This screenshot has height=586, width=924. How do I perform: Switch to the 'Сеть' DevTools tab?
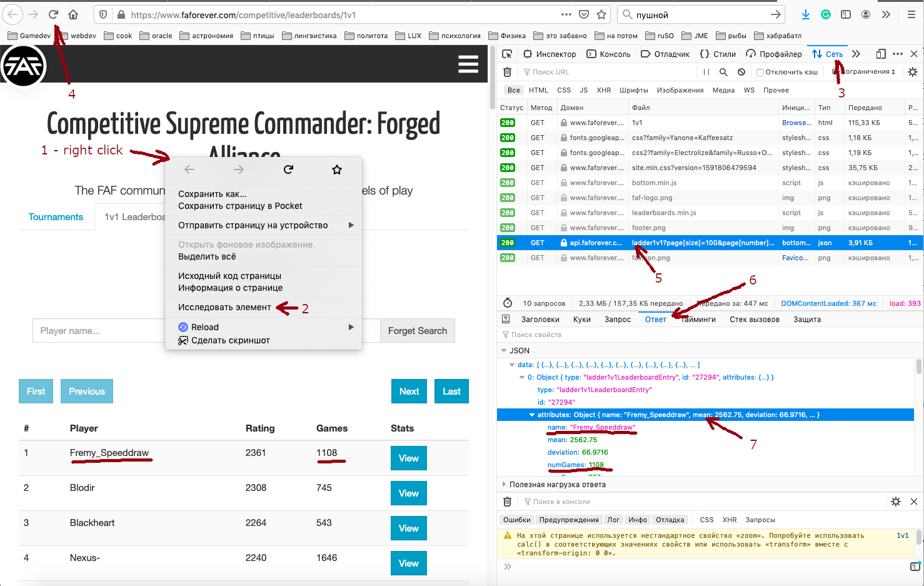point(828,54)
